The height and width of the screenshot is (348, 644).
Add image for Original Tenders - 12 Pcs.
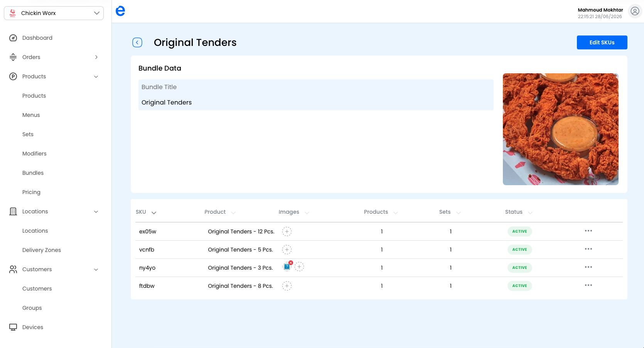coord(287,231)
